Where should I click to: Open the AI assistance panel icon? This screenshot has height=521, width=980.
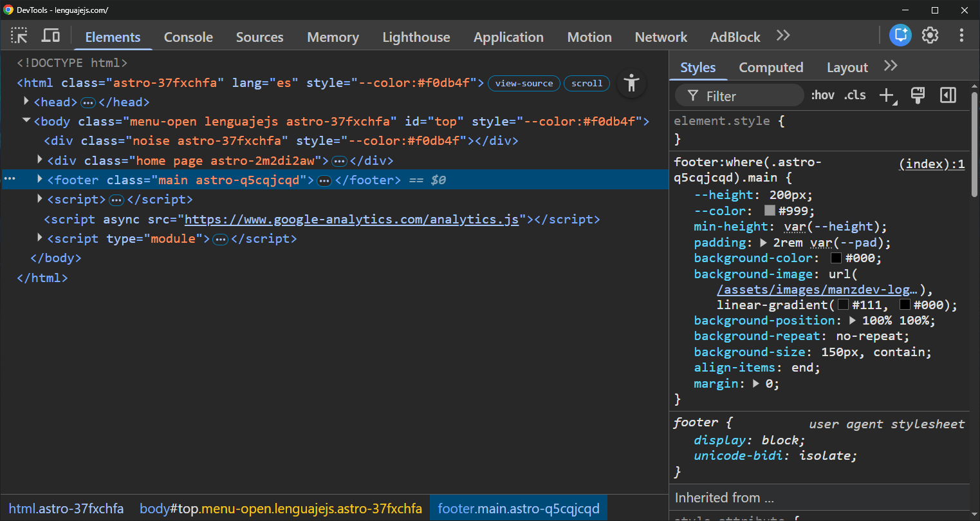click(900, 35)
